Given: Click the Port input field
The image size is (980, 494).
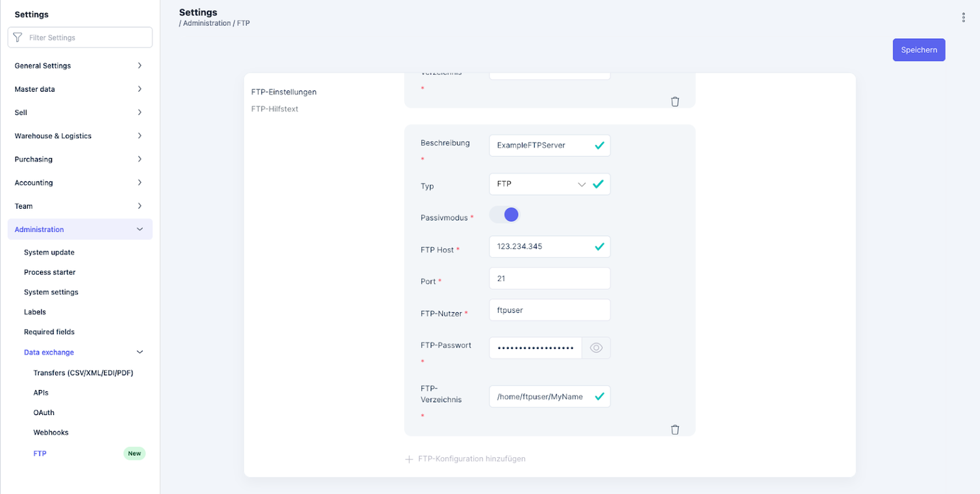Looking at the screenshot, I should coord(549,278).
